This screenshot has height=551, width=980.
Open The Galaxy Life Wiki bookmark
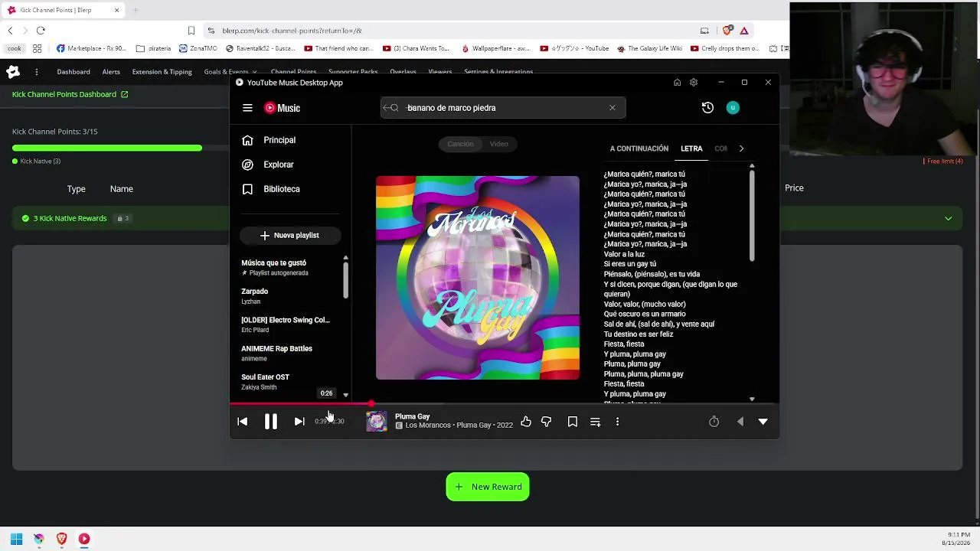coord(648,48)
